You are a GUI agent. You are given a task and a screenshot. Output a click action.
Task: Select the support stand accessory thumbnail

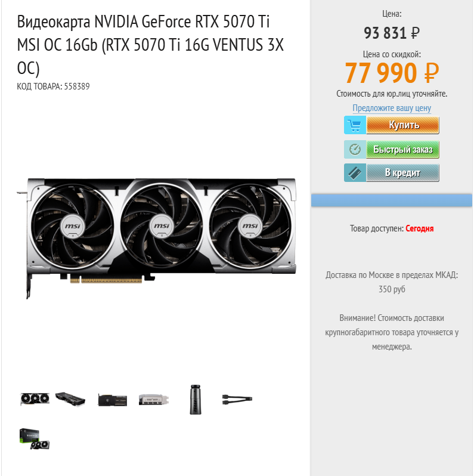[x=196, y=400]
